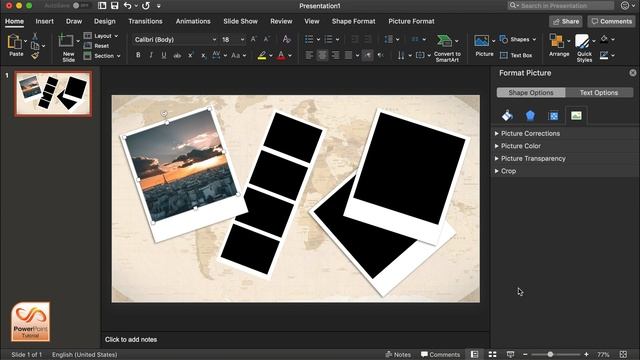
Task: Toggle Notes pane in status bar
Action: point(398,354)
